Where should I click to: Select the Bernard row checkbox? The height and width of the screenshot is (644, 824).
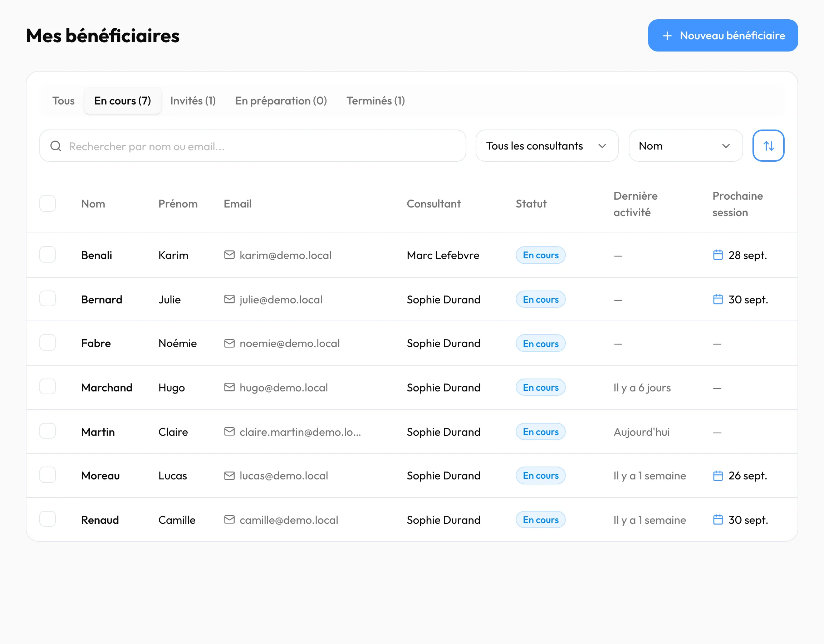(48, 299)
